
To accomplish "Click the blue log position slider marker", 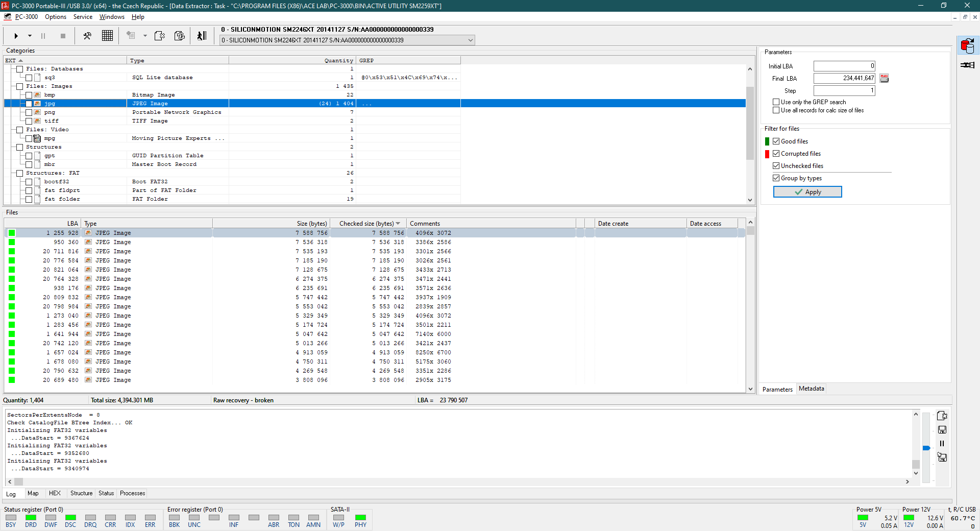I will (x=926, y=448).
